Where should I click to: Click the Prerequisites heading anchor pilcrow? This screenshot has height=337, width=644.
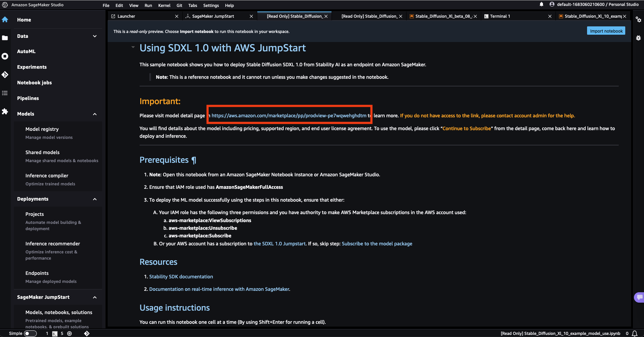pyautogui.click(x=194, y=160)
